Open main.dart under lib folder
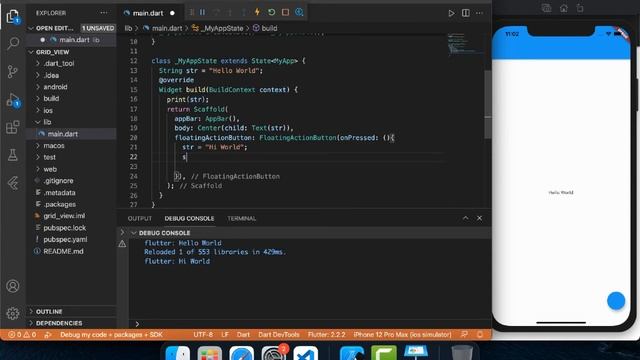640x360 pixels. click(71, 134)
